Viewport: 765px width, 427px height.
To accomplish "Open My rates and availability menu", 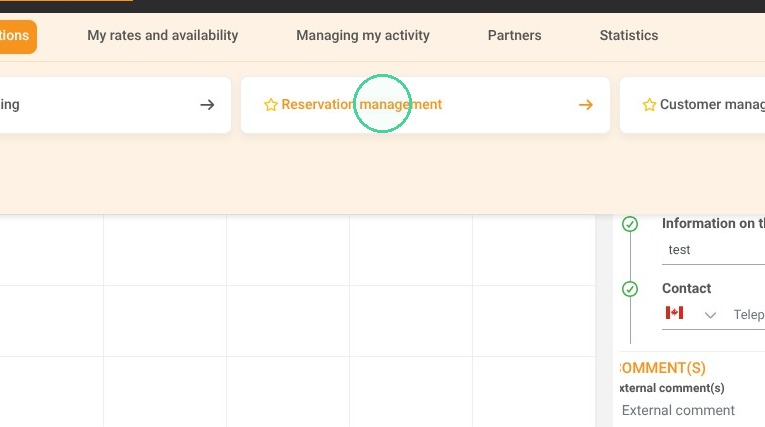I will (x=162, y=36).
